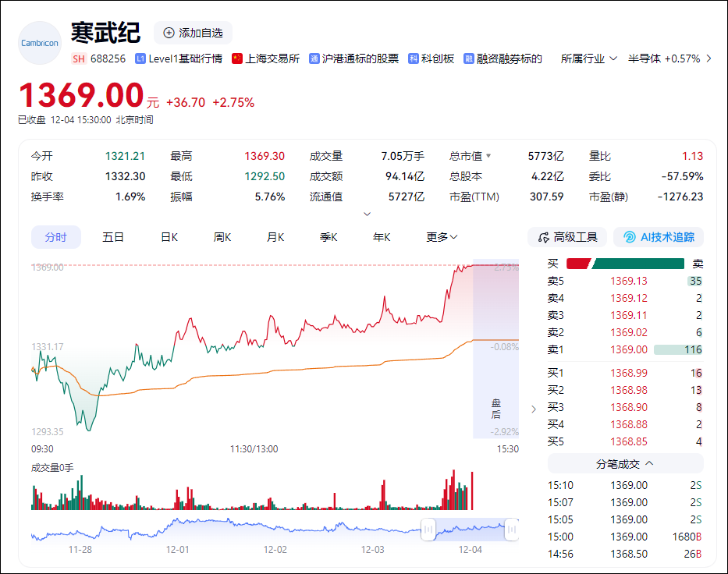Click the buy/sell ratio bar
Viewport: 728px width, 574px height.
pyautogui.click(x=625, y=264)
